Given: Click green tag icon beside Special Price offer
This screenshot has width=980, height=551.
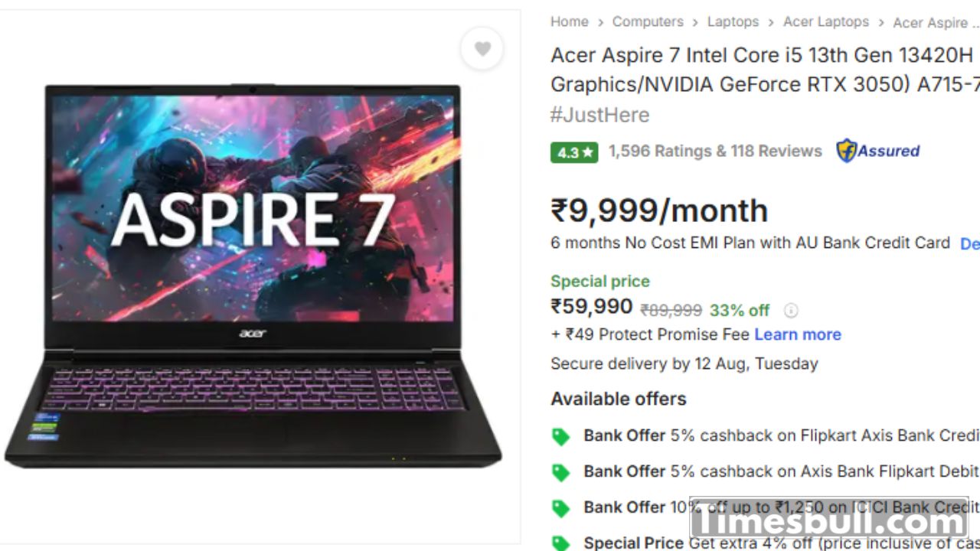Looking at the screenshot, I should (x=561, y=543).
